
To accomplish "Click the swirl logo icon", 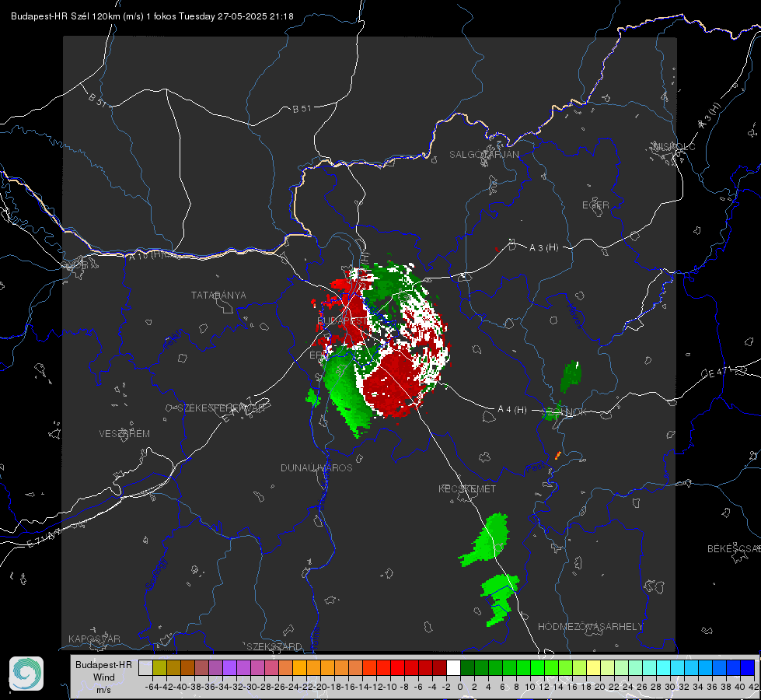I will 26,674.
